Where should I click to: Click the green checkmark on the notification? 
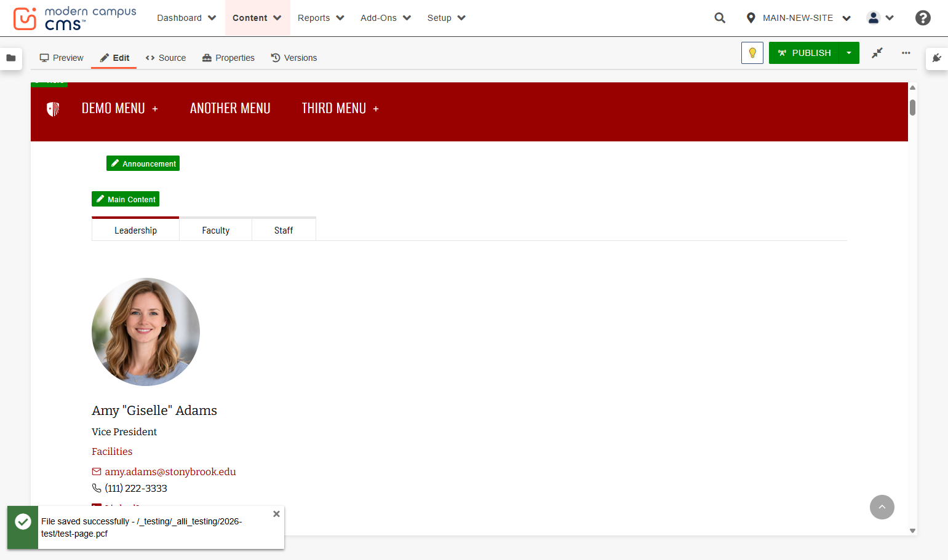(23, 522)
